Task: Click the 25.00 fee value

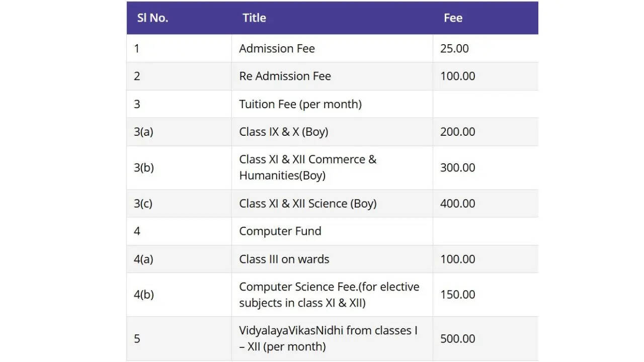Action: click(x=454, y=49)
